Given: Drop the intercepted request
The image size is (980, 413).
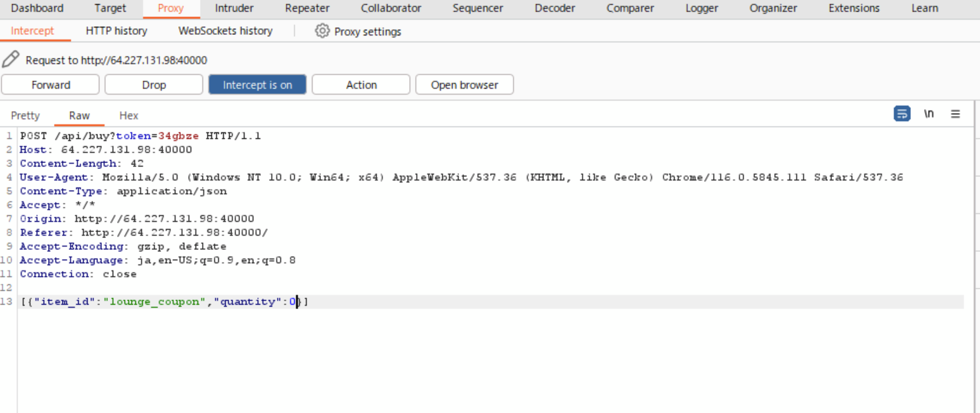Looking at the screenshot, I should tap(154, 85).
